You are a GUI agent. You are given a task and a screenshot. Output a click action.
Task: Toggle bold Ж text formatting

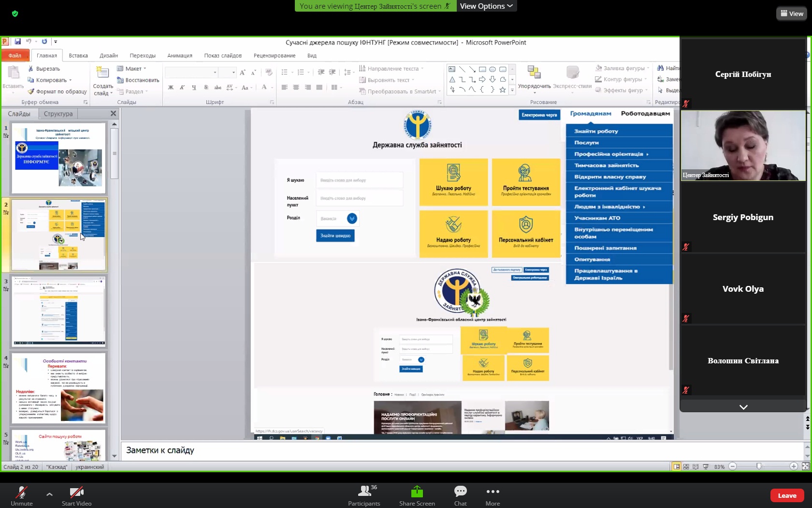171,88
